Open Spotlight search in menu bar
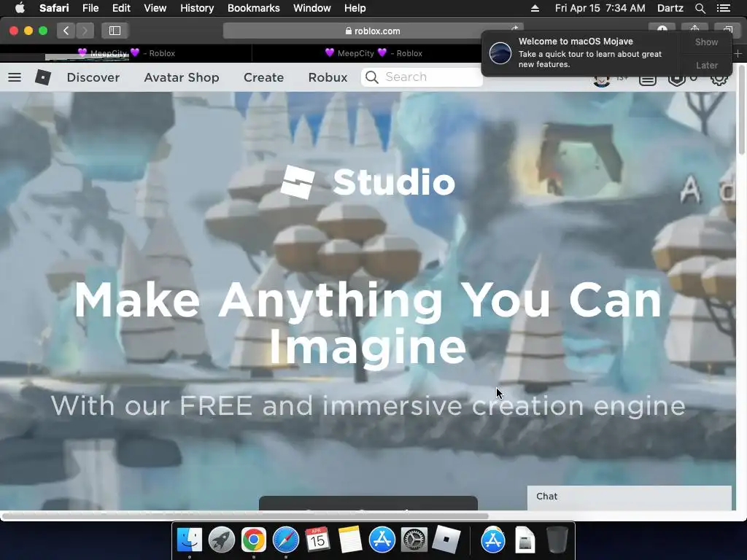747x560 pixels. (x=700, y=8)
